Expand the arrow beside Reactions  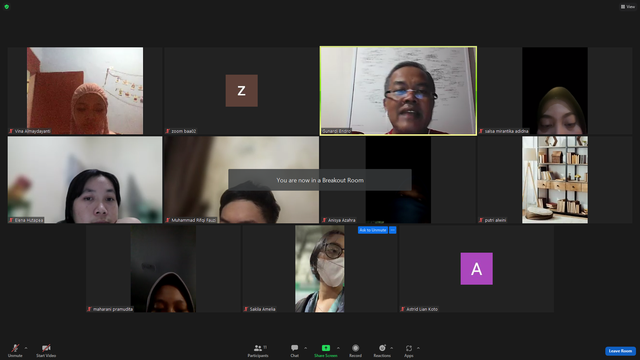tap(391, 348)
